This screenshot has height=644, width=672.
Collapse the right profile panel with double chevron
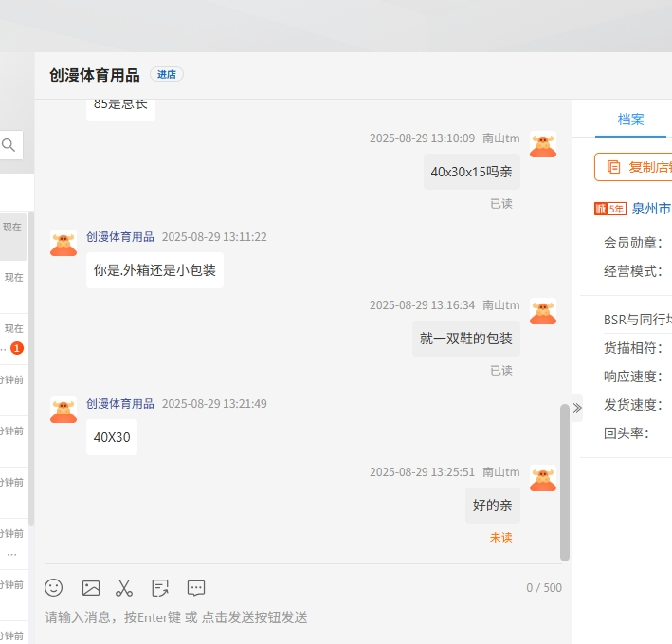tap(576, 408)
